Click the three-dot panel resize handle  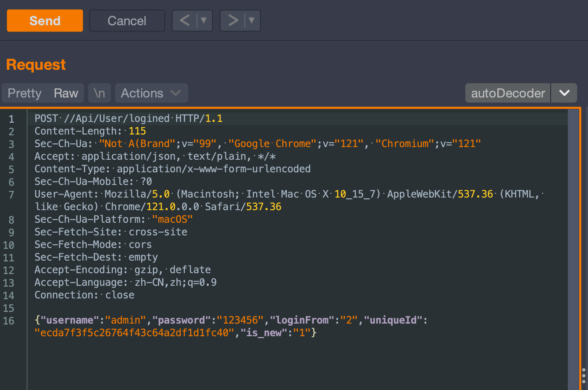click(x=584, y=376)
